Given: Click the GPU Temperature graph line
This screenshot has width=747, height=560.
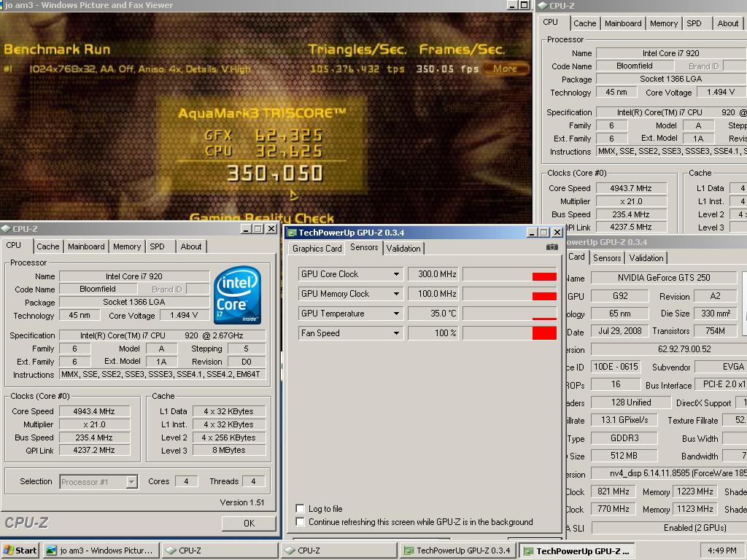Looking at the screenshot, I should [544, 319].
